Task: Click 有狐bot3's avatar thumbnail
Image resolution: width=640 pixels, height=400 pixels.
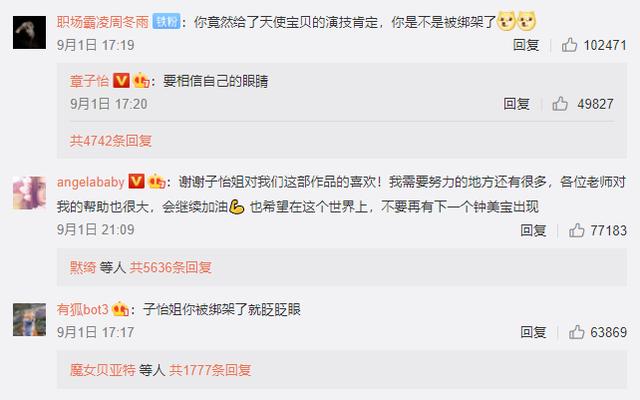Action: pos(29,320)
